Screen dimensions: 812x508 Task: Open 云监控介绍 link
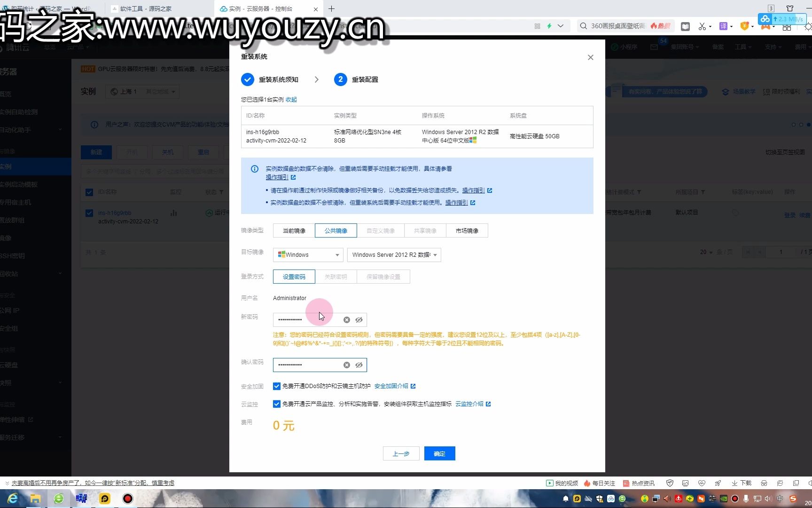[x=473, y=404]
